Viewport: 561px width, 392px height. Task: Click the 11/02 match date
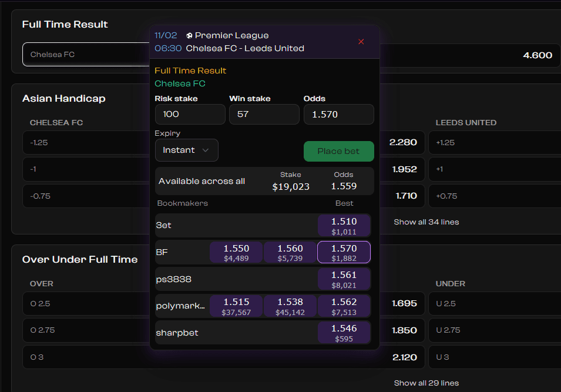click(x=166, y=35)
